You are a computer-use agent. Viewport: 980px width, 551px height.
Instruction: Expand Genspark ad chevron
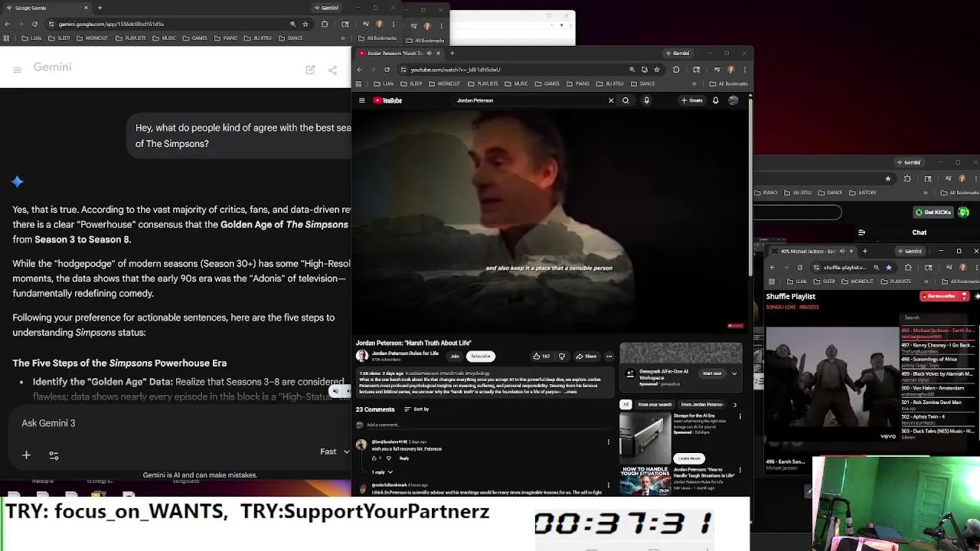click(734, 373)
